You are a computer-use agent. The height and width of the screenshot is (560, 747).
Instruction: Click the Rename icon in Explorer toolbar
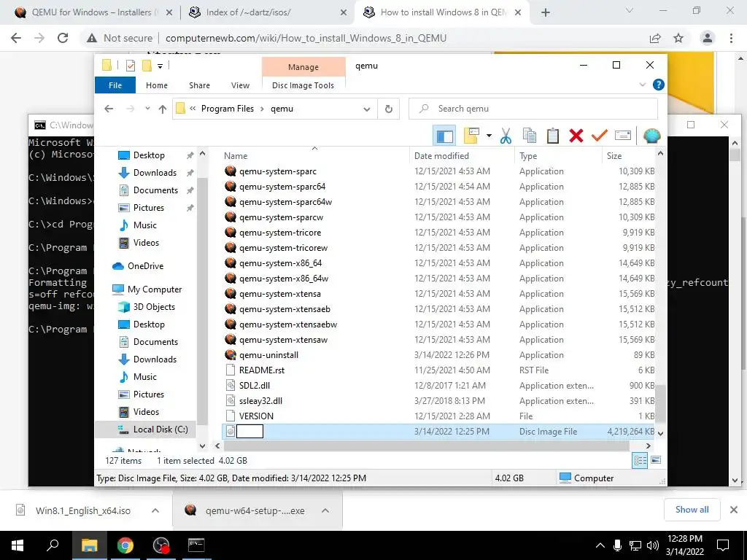623,136
